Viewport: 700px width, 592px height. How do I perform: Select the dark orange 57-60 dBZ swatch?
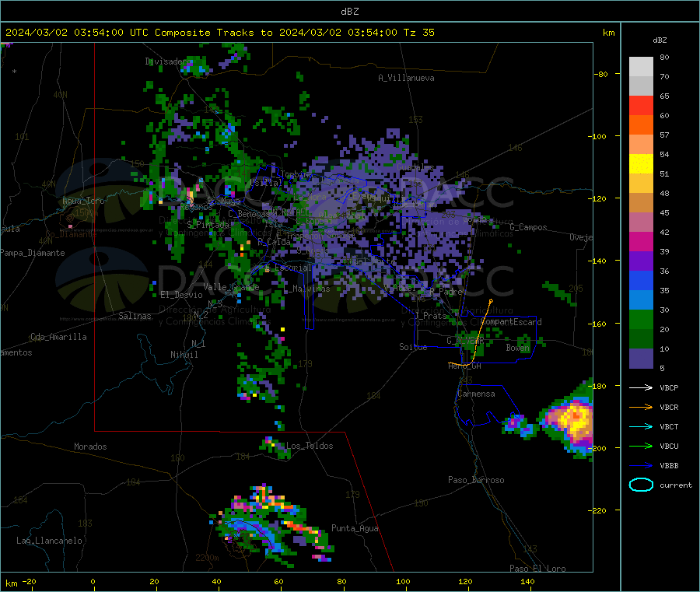point(641,125)
